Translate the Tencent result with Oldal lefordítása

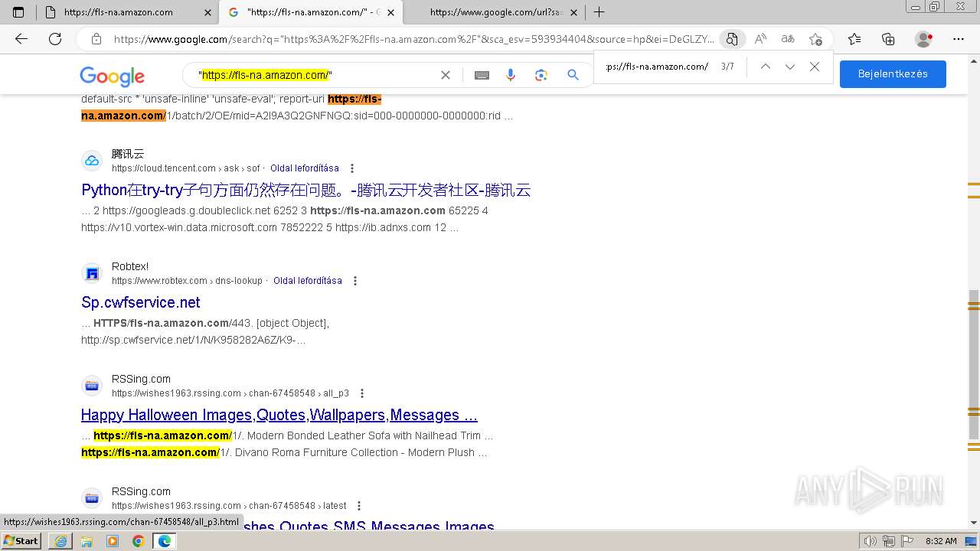pos(305,168)
